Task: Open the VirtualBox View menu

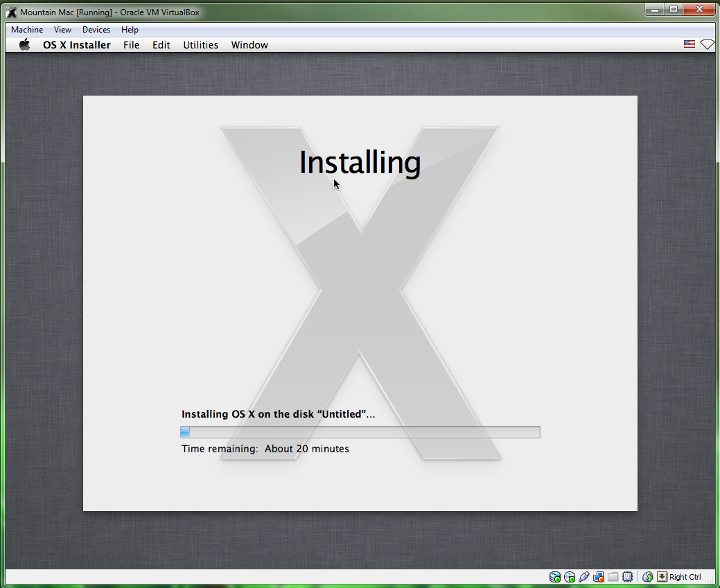Action: coord(63,30)
